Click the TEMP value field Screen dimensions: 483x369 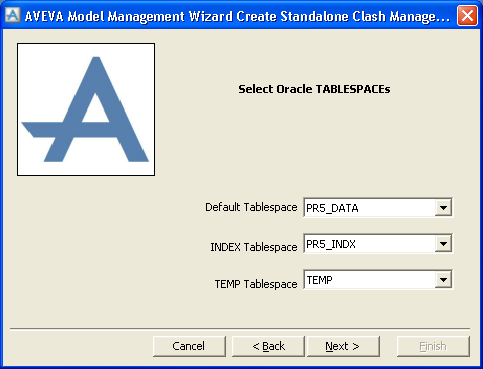(x=369, y=280)
